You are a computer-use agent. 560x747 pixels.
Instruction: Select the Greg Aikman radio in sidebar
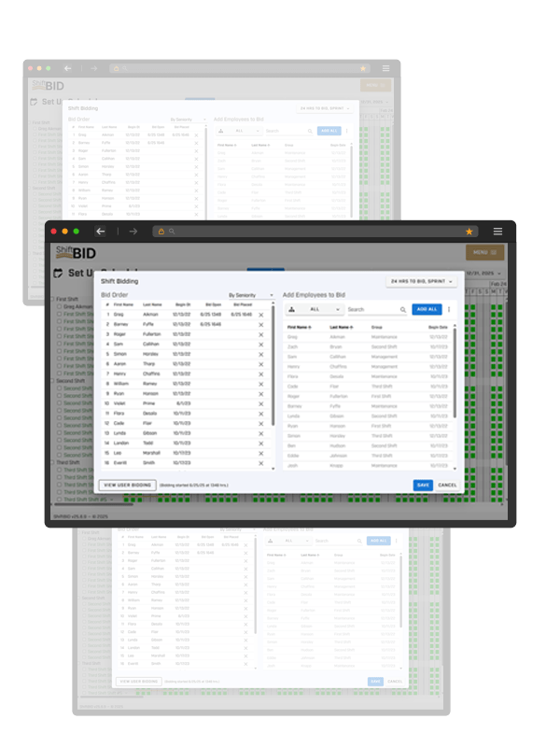point(60,307)
